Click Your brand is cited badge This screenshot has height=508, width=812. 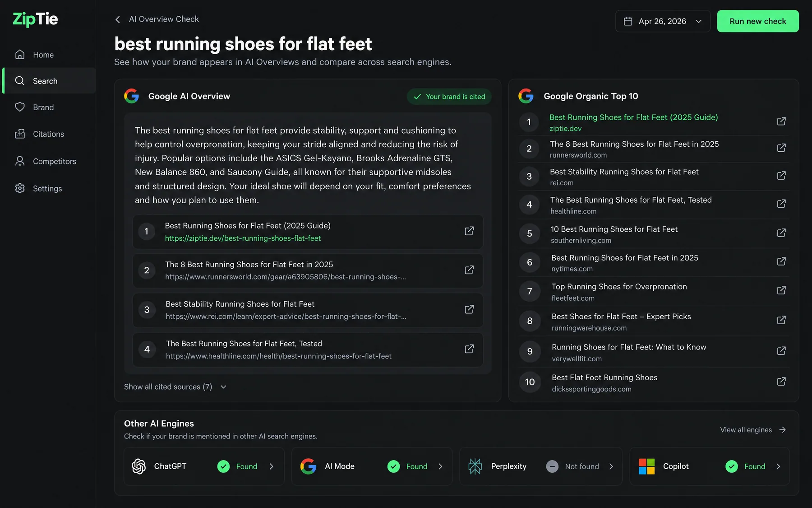pyautogui.click(x=449, y=97)
